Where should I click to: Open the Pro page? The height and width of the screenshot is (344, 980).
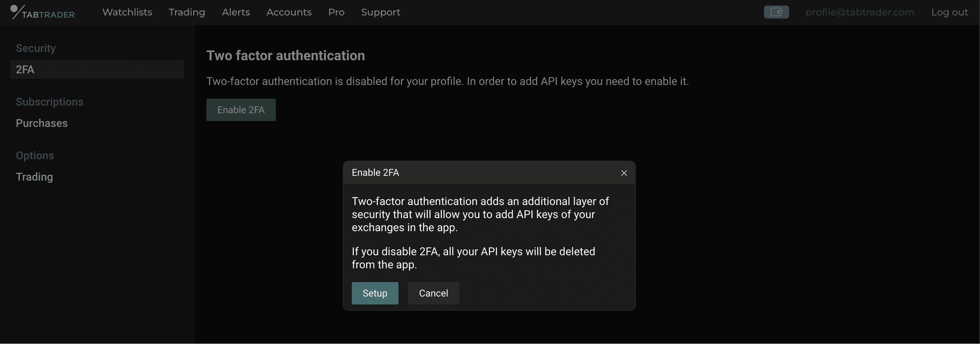(336, 12)
